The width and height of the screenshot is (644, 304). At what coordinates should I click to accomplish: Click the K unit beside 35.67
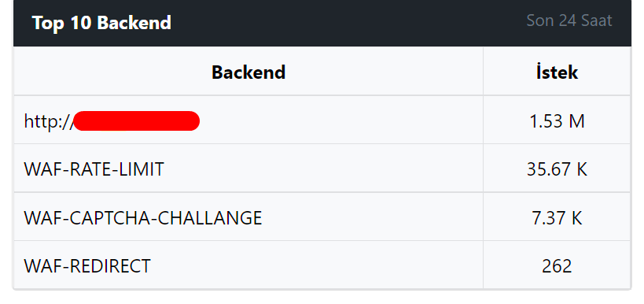582,169
